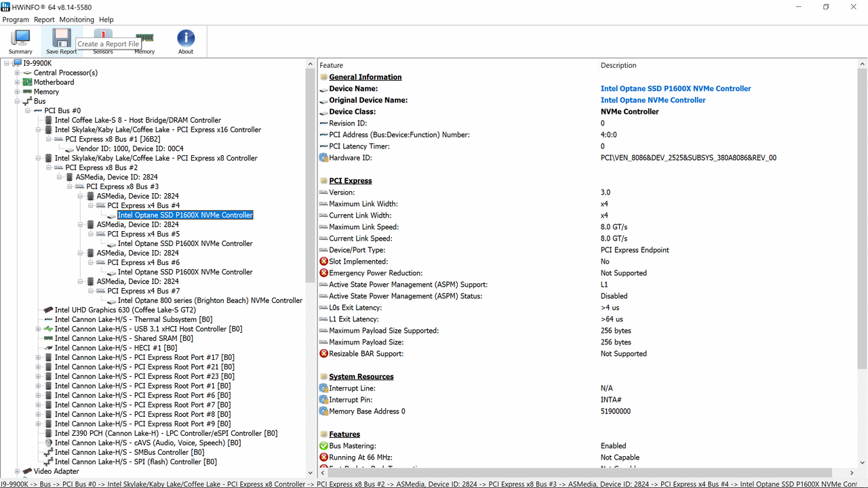The image size is (868, 488).
Task: Click the I9-9900K computer icon
Action: [x=17, y=63]
